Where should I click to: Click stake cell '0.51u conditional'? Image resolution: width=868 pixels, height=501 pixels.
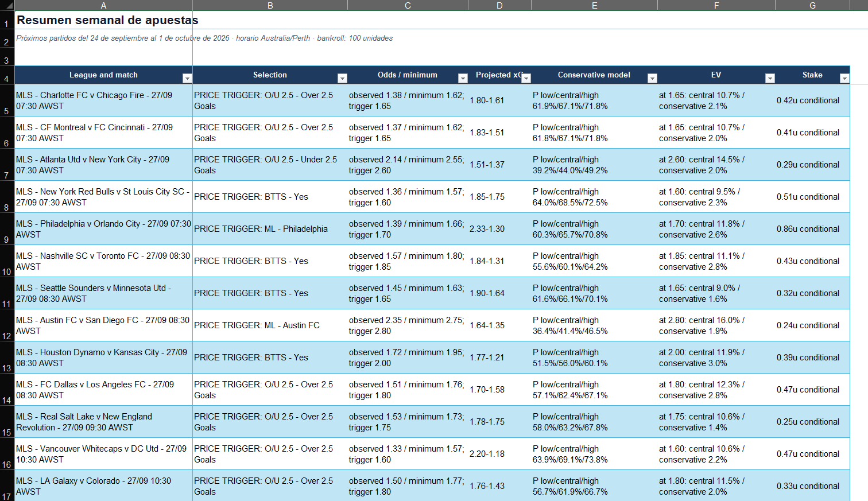(813, 197)
